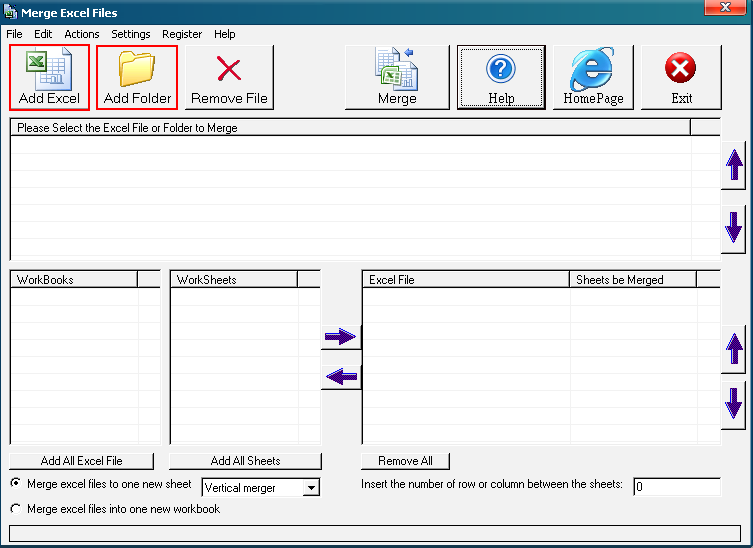Screen dimensions: 753x548
Task: Open the Actions menu
Action: [x=82, y=34]
